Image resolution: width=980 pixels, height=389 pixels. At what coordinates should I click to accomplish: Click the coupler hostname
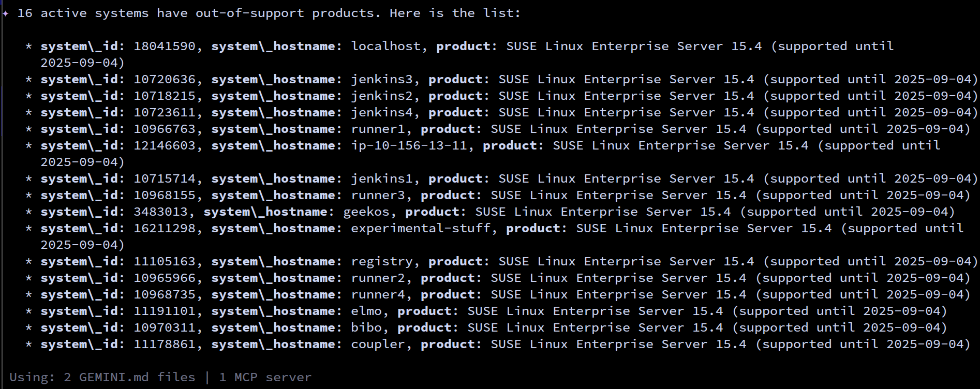378,344
